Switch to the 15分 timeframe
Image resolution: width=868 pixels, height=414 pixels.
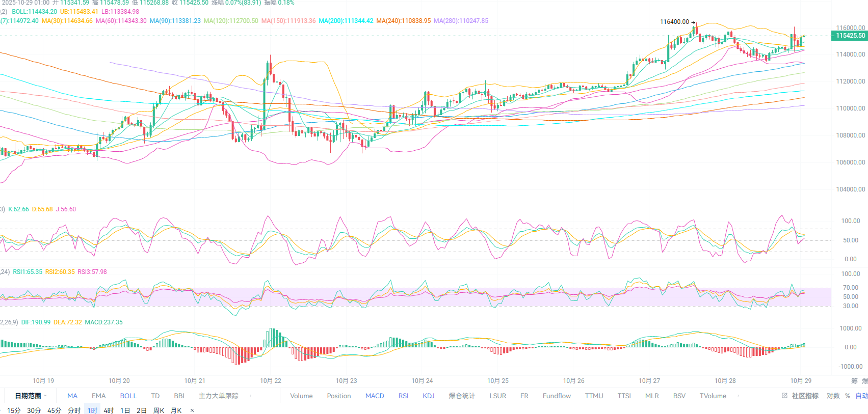pyautogui.click(x=14, y=410)
